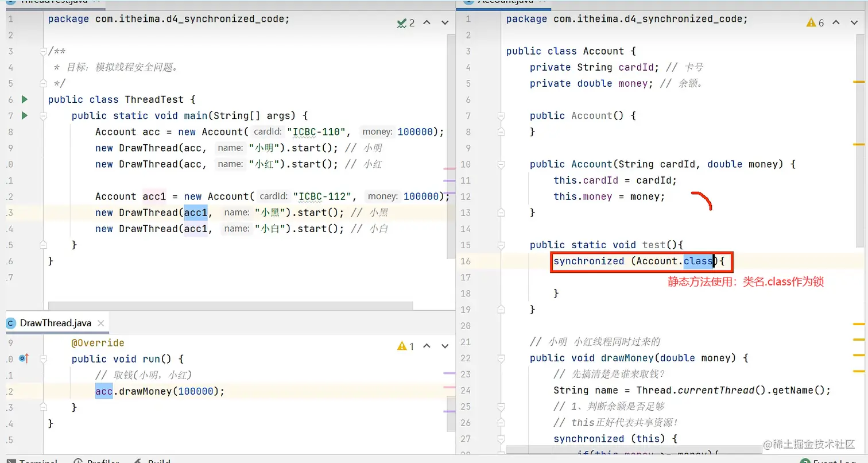Click the package statement in Account.java
Screen dimensions: 868x463
click(627, 19)
